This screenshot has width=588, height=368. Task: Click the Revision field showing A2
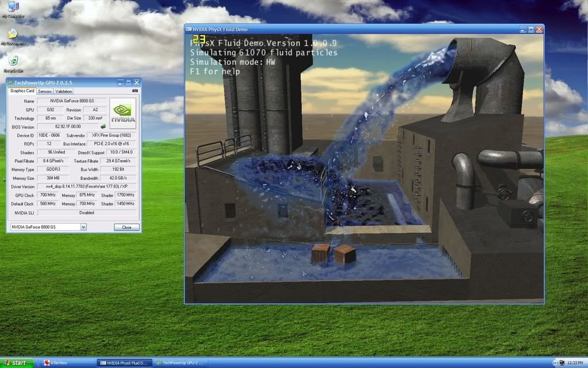click(x=95, y=110)
